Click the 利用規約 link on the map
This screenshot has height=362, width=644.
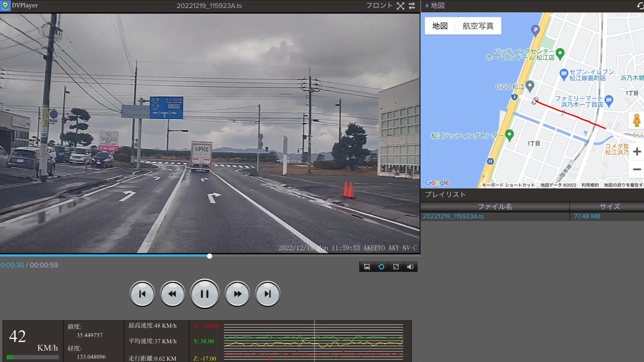pos(590,185)
